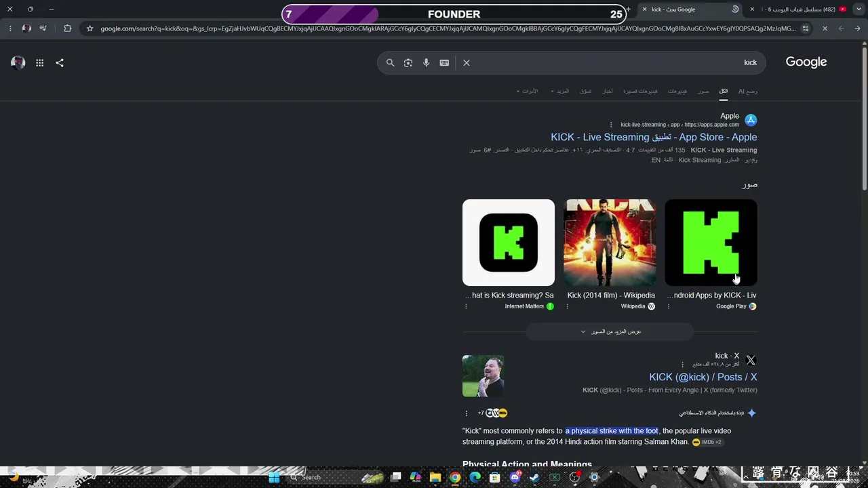Clear the search query with the X icon
This screenshot has height=488, width=868.
(467, 63)
